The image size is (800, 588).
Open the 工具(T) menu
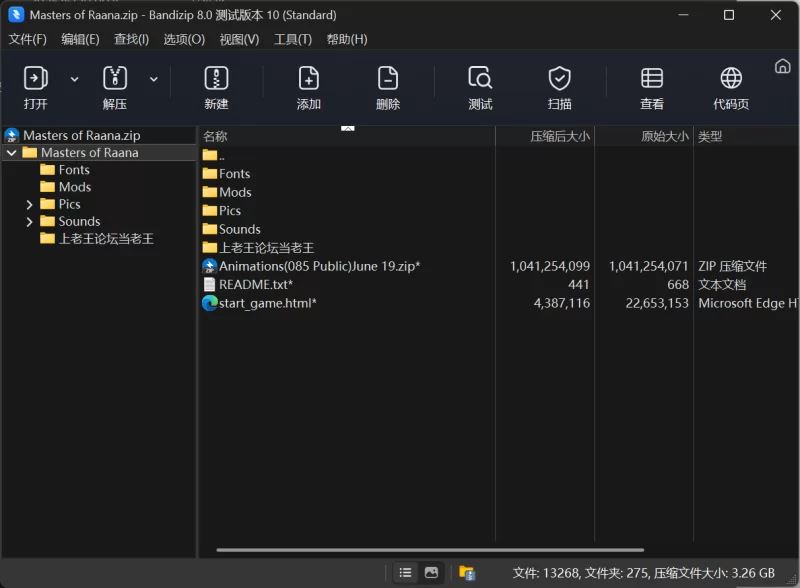click(x=293, y=39)
